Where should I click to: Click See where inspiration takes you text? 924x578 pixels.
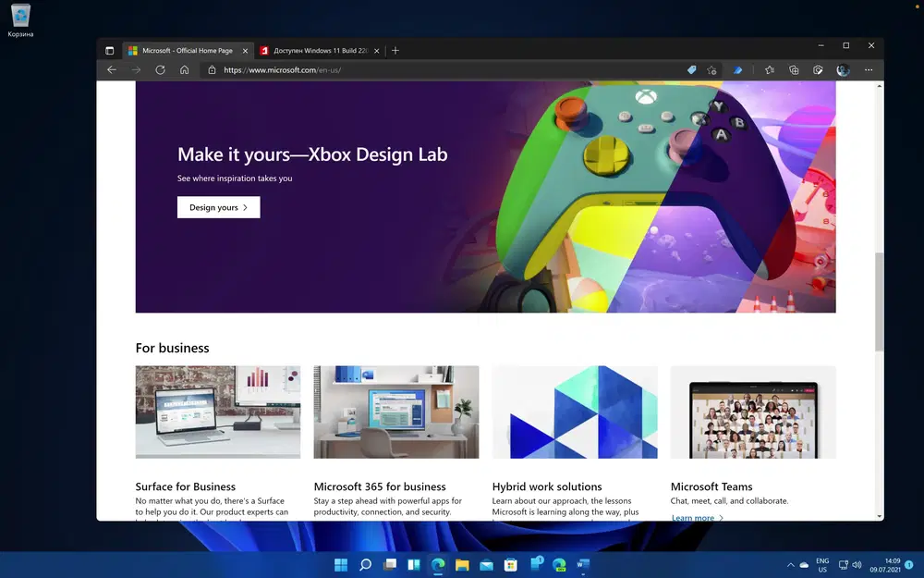[x=235, y=178]
